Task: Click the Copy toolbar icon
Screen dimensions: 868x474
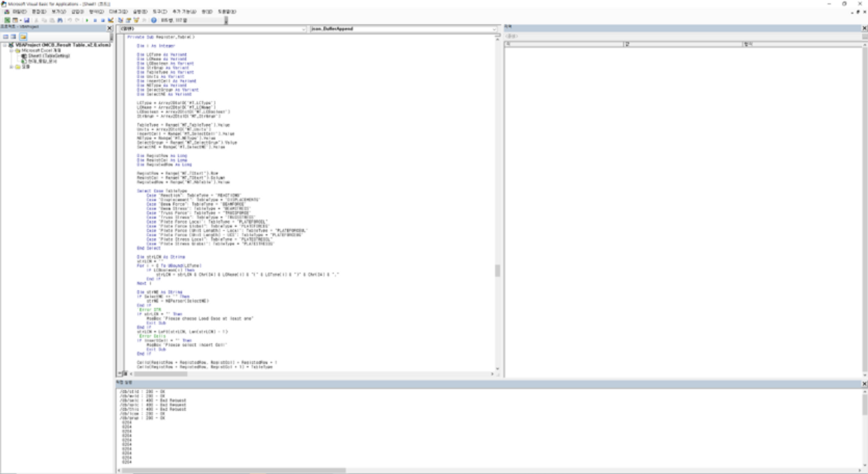Action: pyautogui.click(x=44, y=20)
